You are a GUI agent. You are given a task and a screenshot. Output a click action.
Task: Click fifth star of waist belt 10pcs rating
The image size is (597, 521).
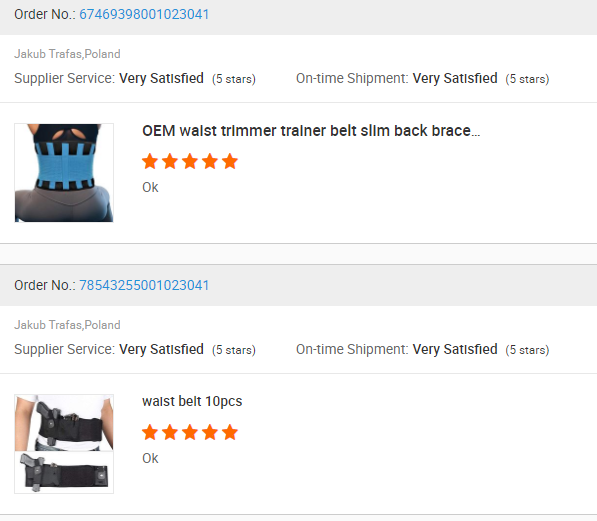coord(230,432)
